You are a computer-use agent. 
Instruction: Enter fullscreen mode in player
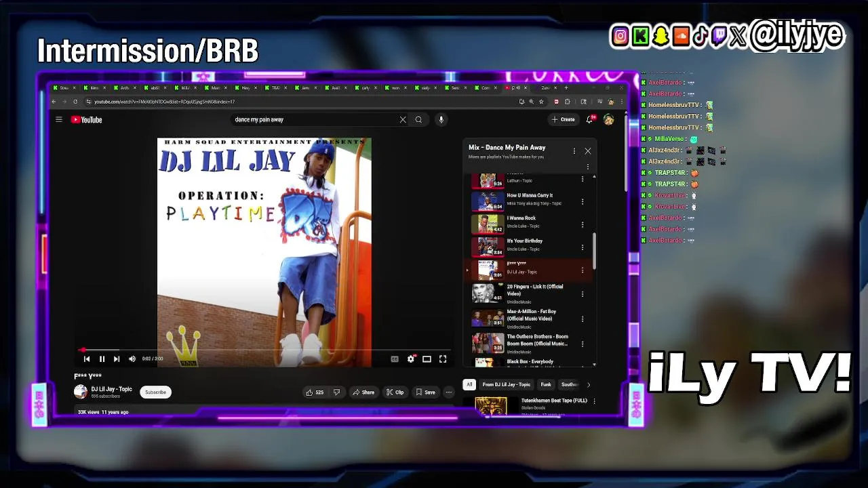click(x=443, y=359)
